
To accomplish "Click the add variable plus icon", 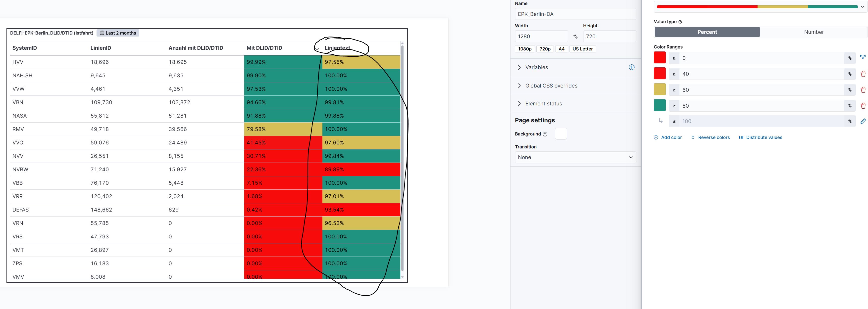I will [631, 67].
